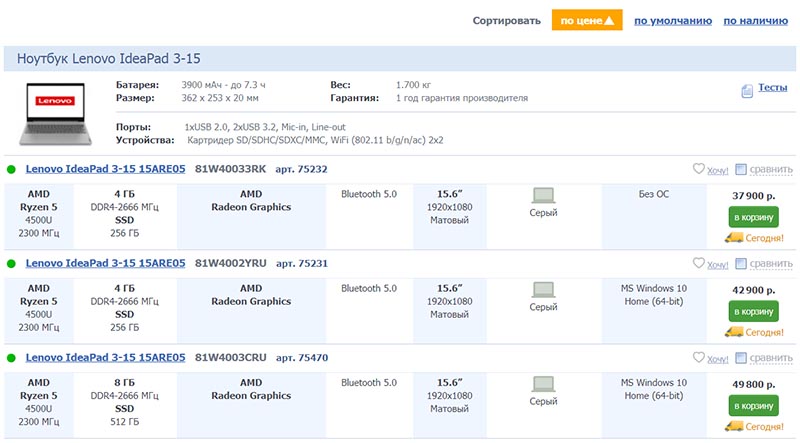Click delivery truck icon under 49 800 р.
Image resolution: width=800 pixels, height=443 pixels.
tap(734, 426)
